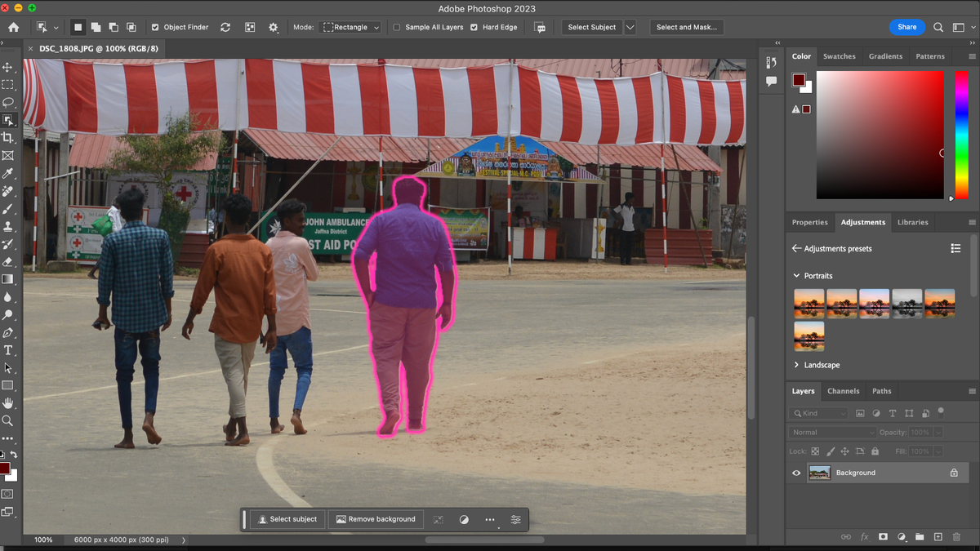Click the Remove background button

tap(376, 519)
